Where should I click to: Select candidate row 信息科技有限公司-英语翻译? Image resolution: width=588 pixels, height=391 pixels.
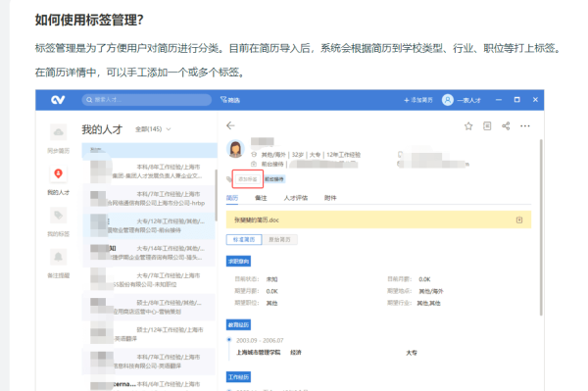(x=149, y=362)
